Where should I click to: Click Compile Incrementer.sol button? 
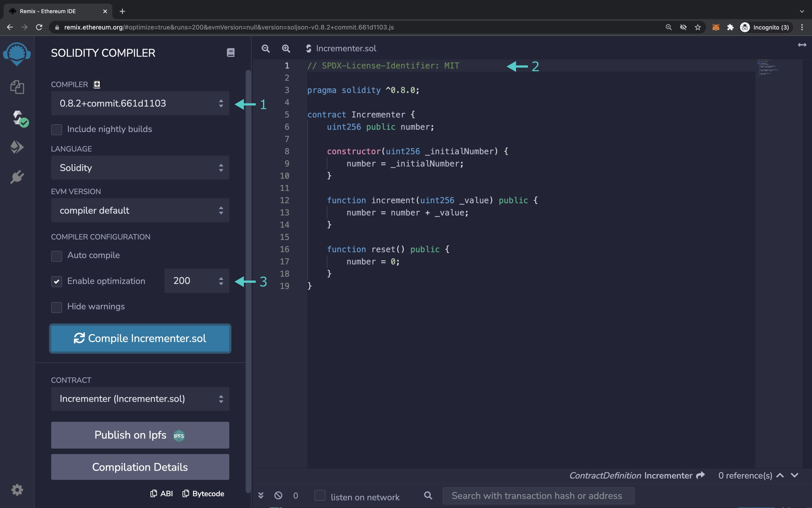coord(140,338)
